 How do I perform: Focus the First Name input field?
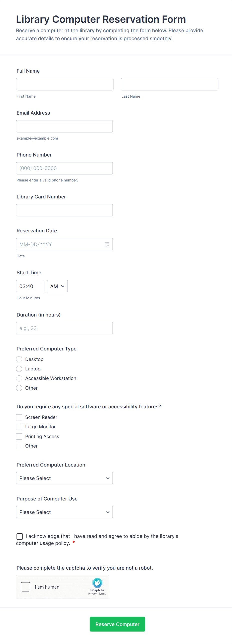click(64, 84)
